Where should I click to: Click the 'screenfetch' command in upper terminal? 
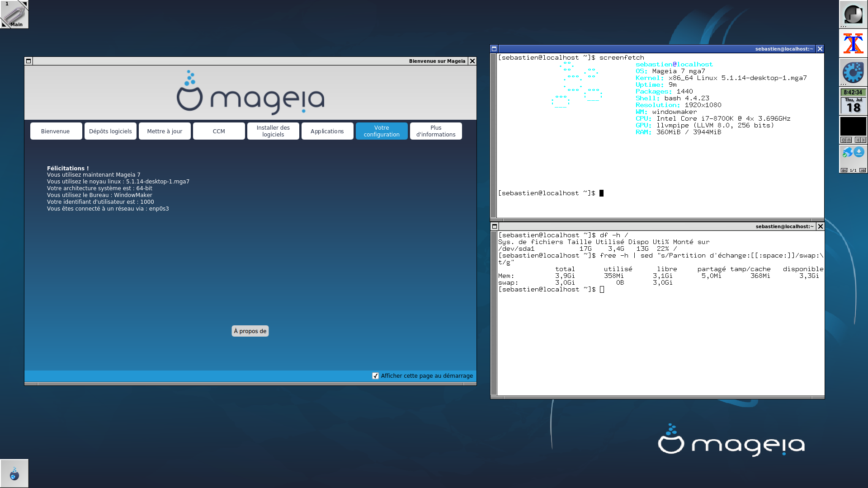[x=622, y=57]
